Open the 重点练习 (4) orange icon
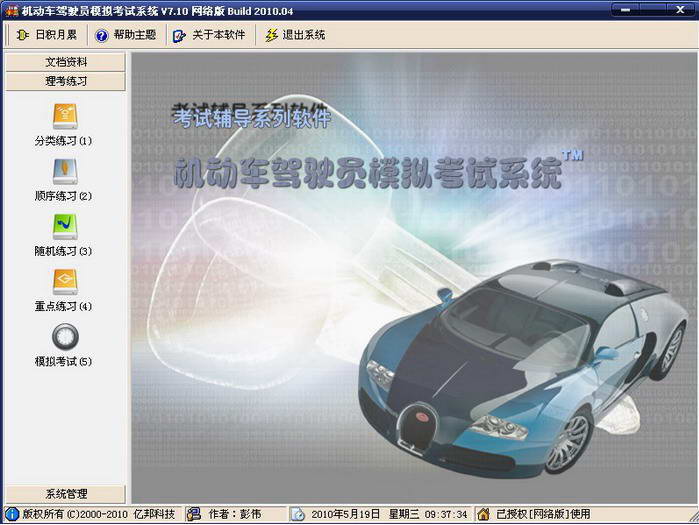This screenshot has height=525, width=699. [65, 282]
